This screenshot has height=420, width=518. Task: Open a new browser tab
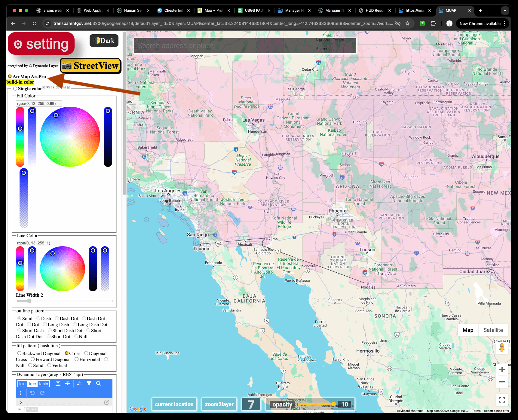(480, 11)
